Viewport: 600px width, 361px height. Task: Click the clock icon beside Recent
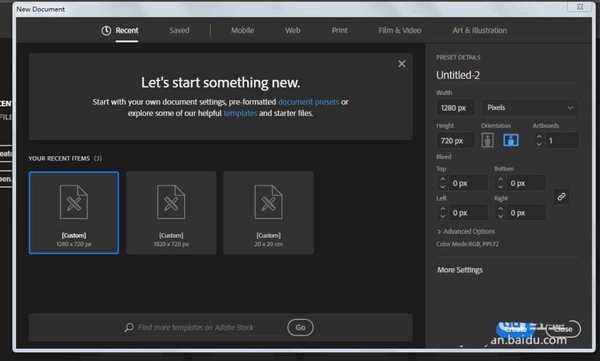(106, 31)
